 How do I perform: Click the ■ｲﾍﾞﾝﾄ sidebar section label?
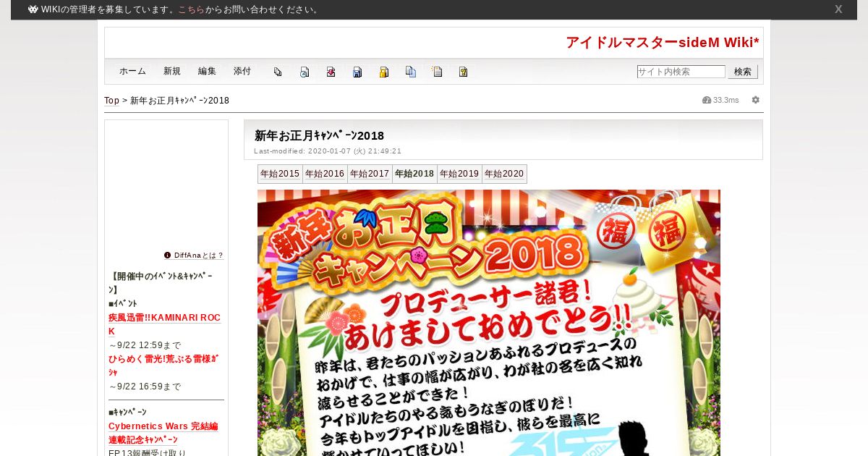pyautogui.click(x=123, y=304)
